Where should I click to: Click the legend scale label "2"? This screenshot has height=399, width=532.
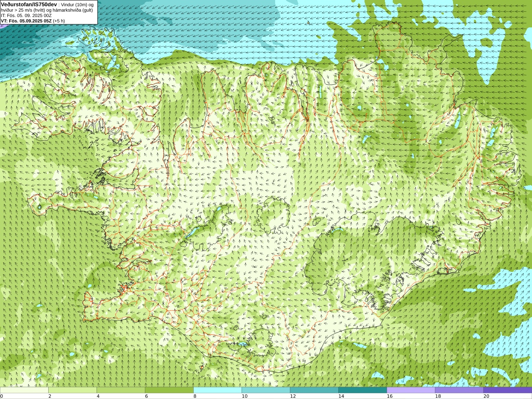[49, 396]
